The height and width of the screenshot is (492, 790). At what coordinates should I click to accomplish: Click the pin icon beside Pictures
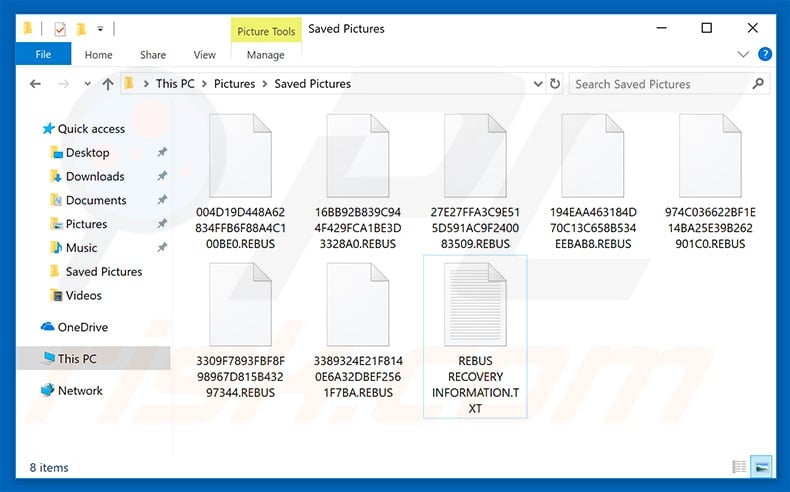pos(162,223)
